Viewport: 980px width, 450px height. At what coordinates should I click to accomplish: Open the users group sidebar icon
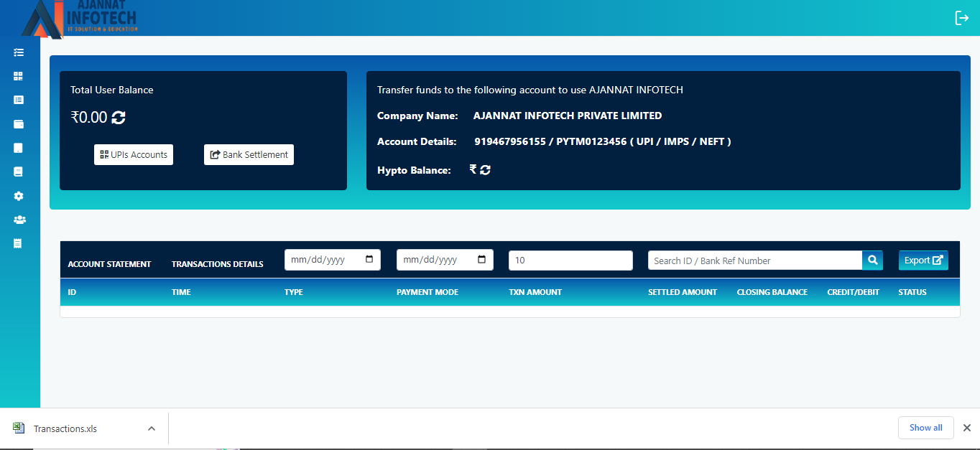(x=19, y=220)
